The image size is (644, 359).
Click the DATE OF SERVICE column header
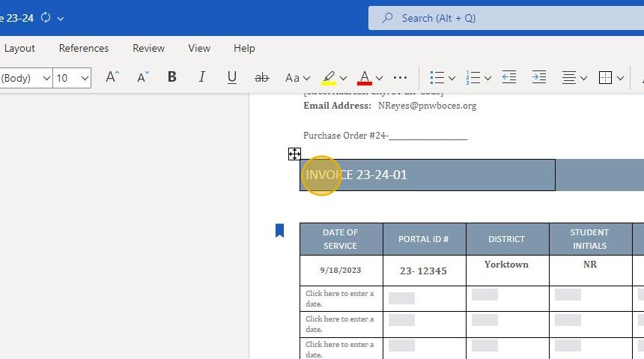click(341, 239)
